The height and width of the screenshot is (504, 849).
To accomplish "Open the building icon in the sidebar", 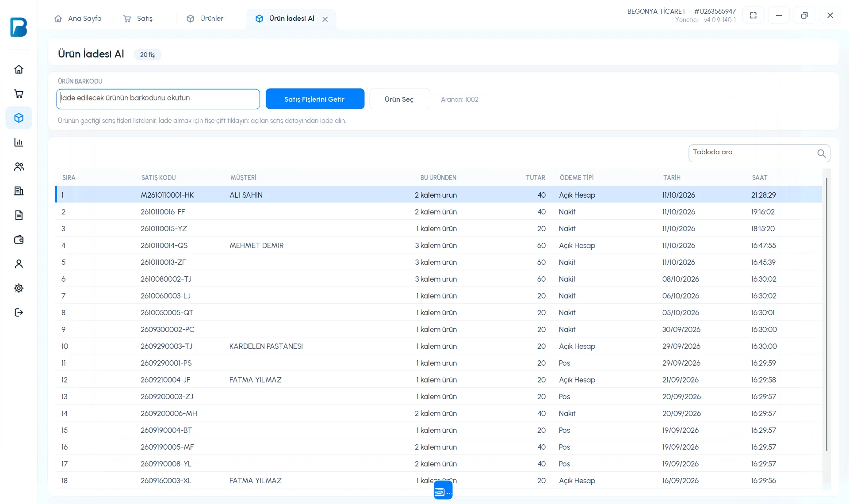I will 19,191.
